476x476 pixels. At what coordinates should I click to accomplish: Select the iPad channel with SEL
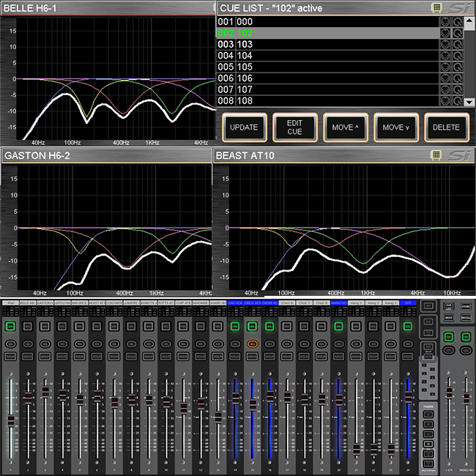click(11, 344)
